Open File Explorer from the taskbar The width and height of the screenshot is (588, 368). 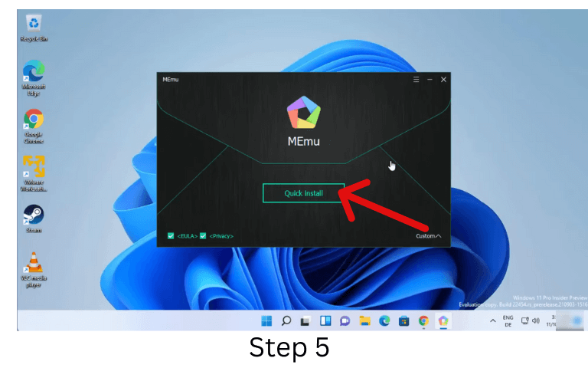click(364, 320)
